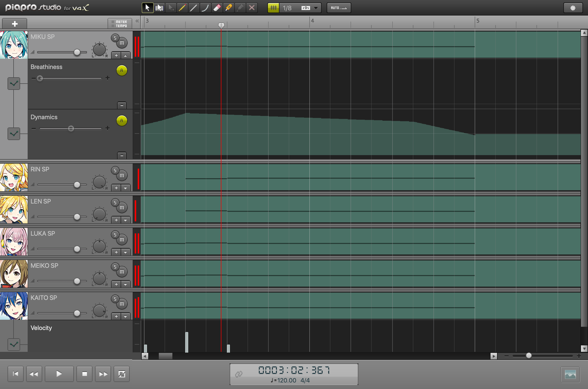Screen dimensions: 588x389
Task: Adjust the Dynamics slider
Action: (71, 128)
